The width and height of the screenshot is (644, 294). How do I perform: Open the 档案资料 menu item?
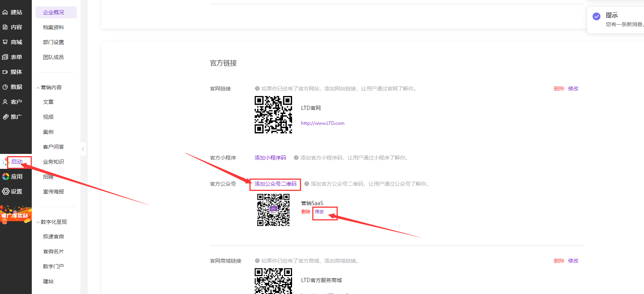53,27
